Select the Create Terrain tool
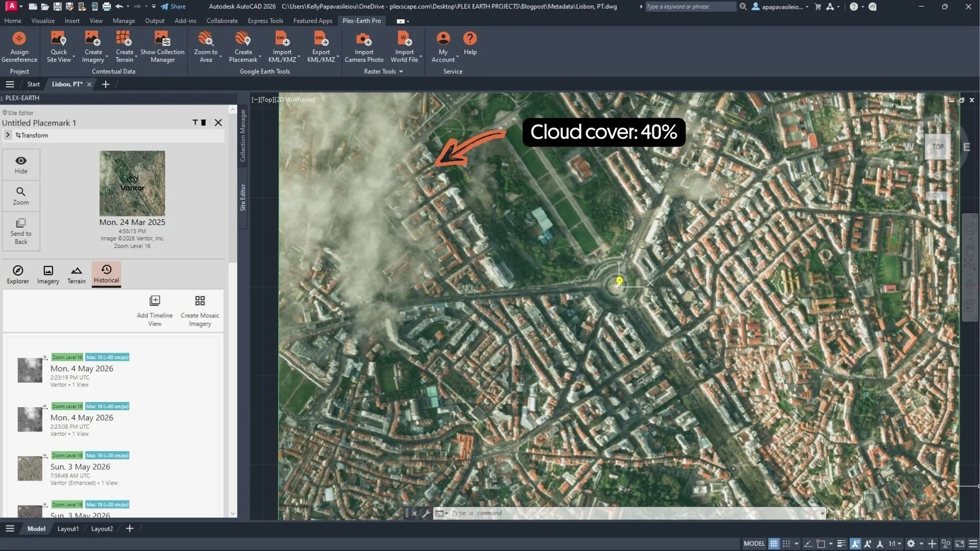 (x=124, y=47)
